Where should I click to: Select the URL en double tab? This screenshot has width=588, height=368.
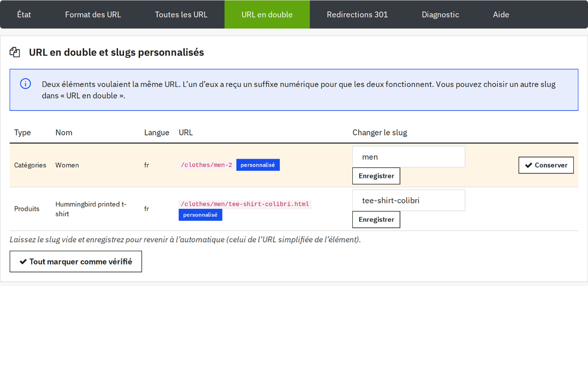tap(267, 15)
